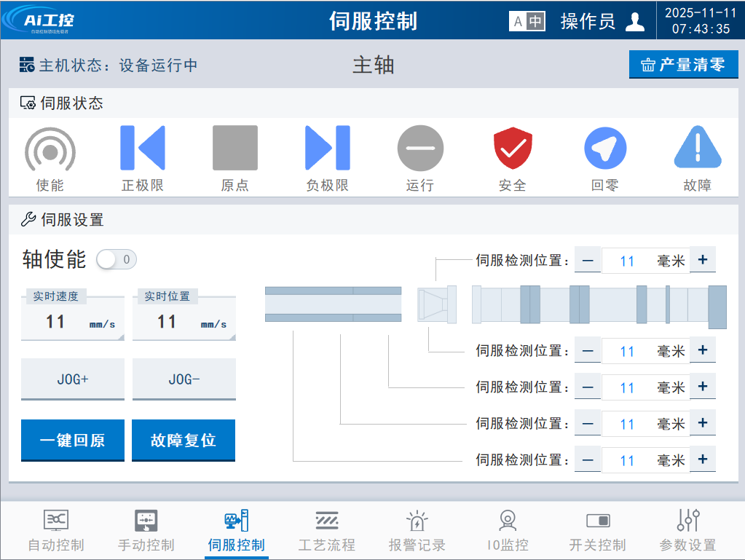
Task: Toggle the 轴使能 axis enable switch
Action: pyautogui.click(x=117, y=259)
